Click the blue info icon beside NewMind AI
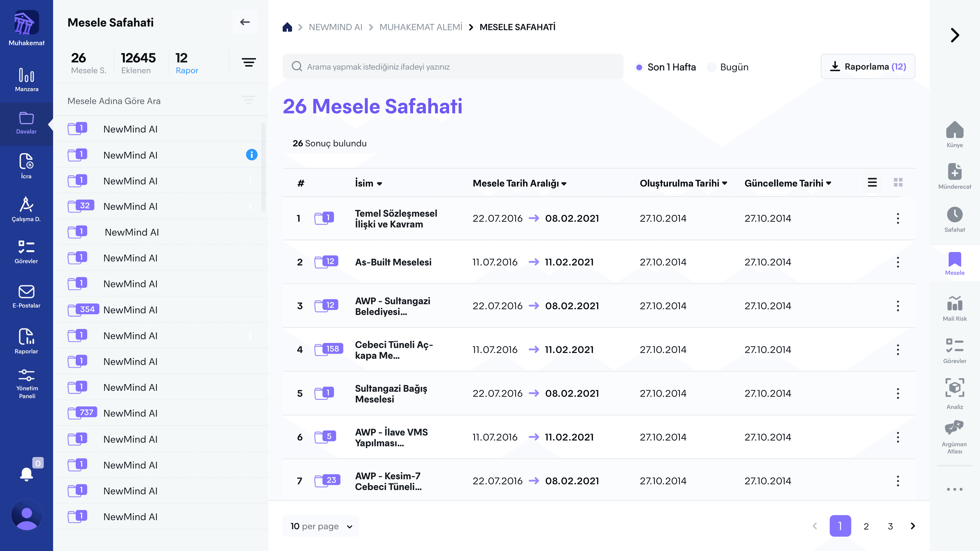 251,154
